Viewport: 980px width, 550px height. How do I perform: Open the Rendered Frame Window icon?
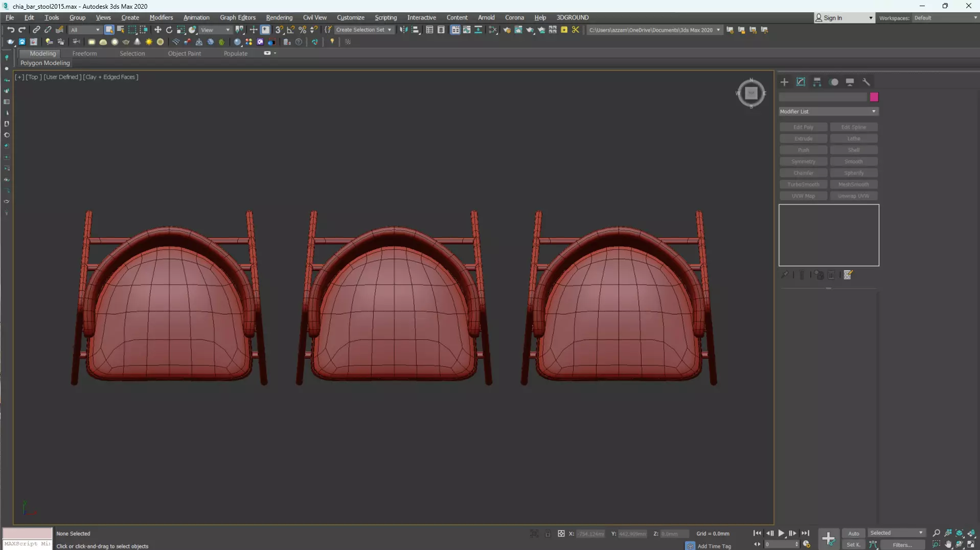pyautogui.click(x=518, y=30)
